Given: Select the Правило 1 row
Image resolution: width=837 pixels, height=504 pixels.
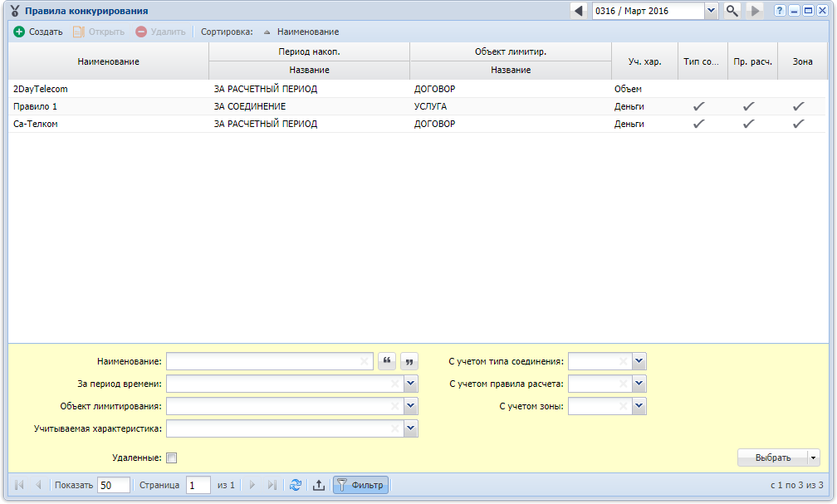Looking at the screenshot, I should coord(417,106).
